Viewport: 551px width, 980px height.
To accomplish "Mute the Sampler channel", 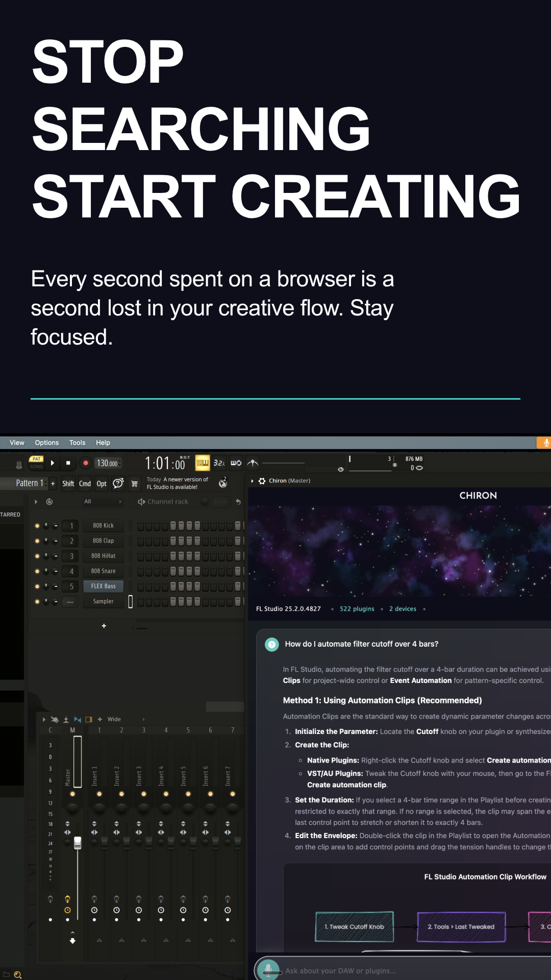I will tap(37, 602).
